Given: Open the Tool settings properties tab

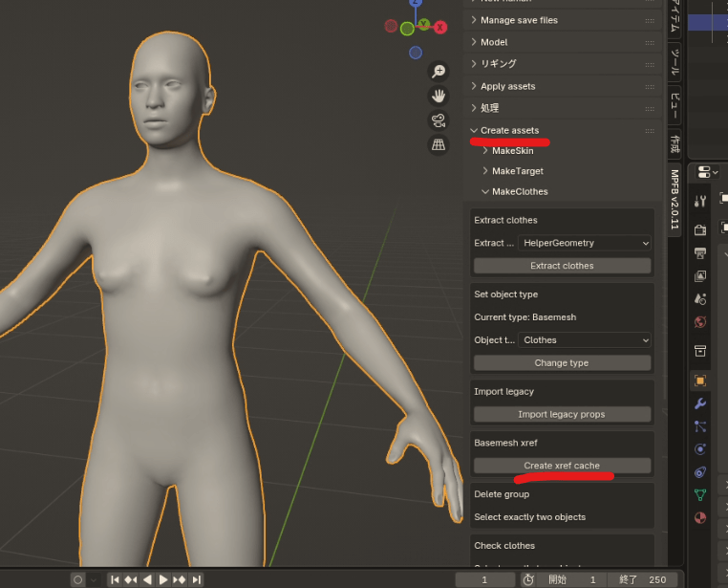Looking at the screenshot, I should 700,201.
